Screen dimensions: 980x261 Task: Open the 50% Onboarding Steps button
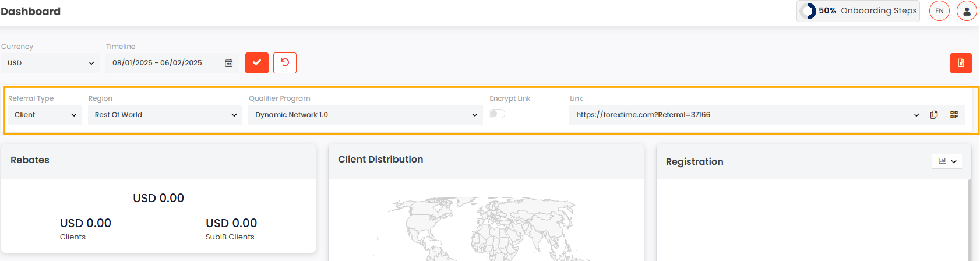(x=858, y=11)
